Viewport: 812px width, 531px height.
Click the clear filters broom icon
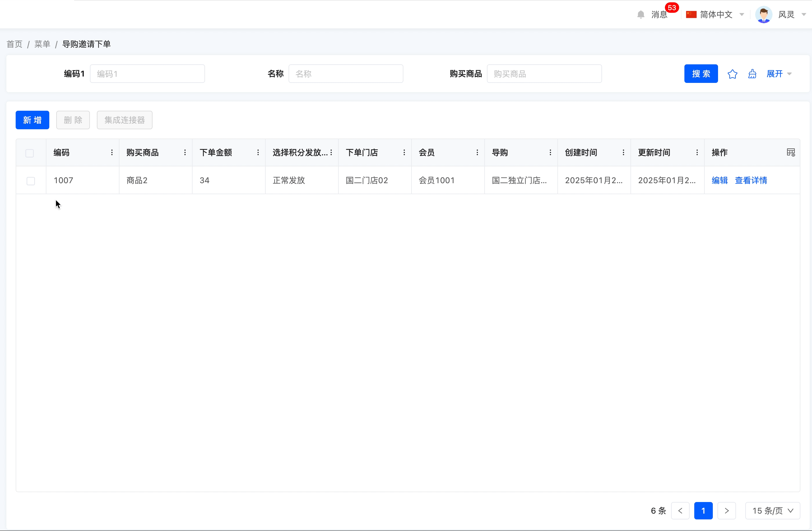pos(752,74)
